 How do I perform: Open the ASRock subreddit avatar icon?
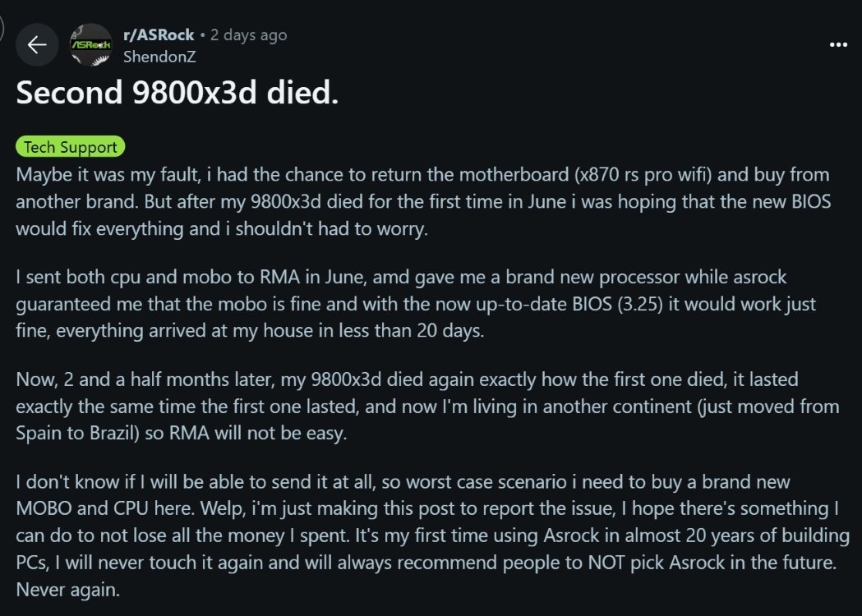[x=91, y=46]
